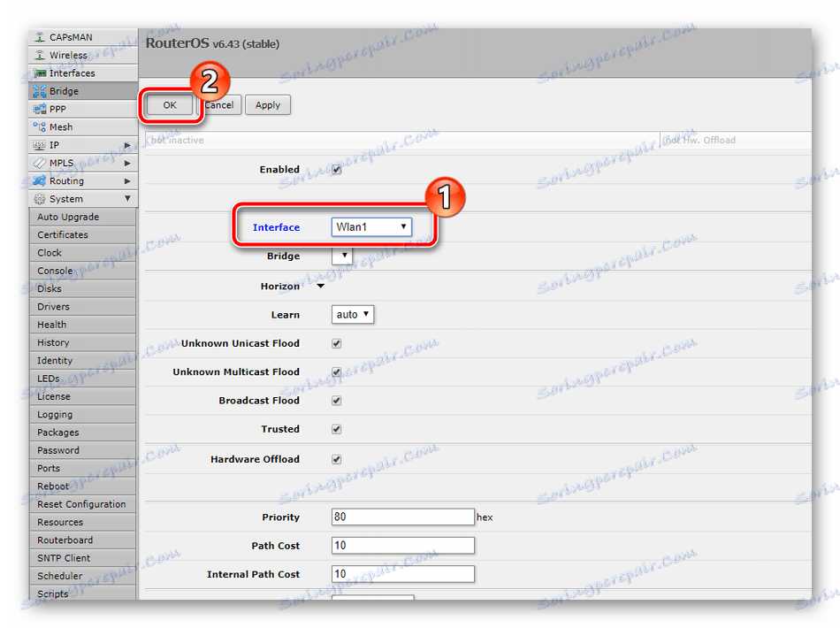
Task: Toggle Unknown Multicast Flood checkbox
Action: [336, 371]
